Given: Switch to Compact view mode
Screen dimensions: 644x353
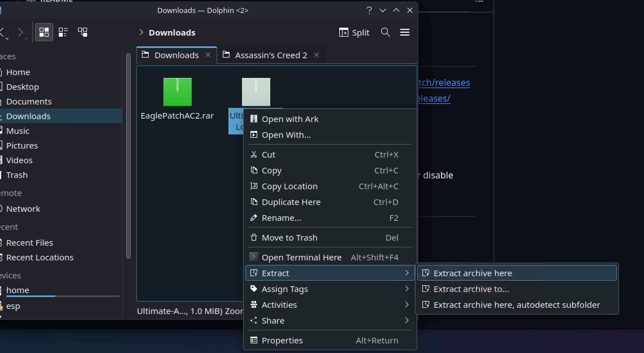Looking at the screenshot, I should (x=63, y=32).
